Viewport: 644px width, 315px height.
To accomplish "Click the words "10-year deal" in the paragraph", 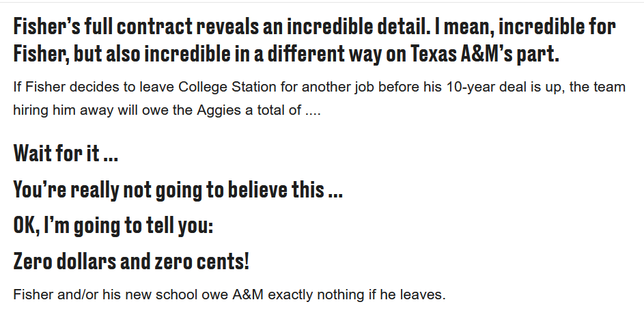I will point(464,89).
